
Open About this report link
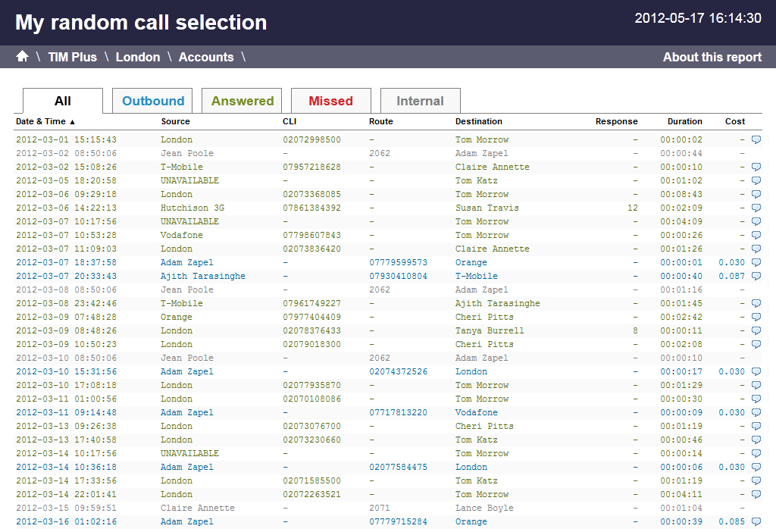coord(712,57)
